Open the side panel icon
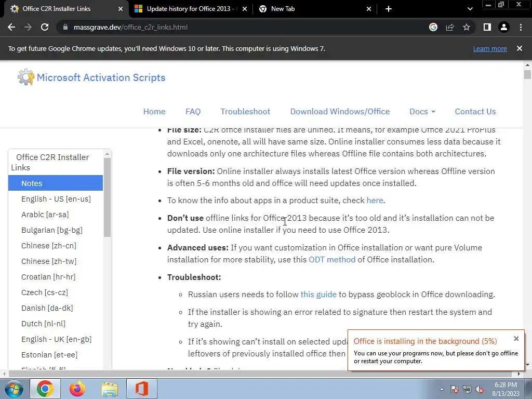Image resolution: width=532 pixels, height=399 pixels. click(487, 27)
